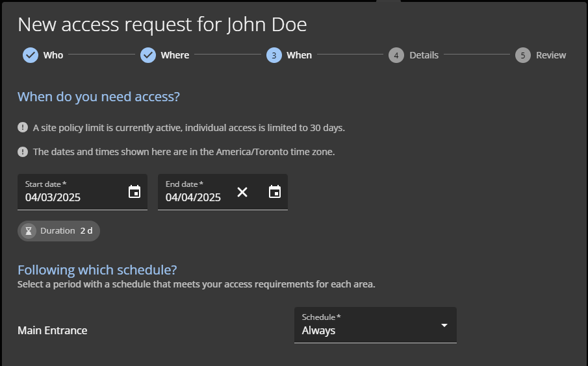This screenshot has width=588, height=366.
Task: Click the step 5 number circle
Action: point(522,55)
